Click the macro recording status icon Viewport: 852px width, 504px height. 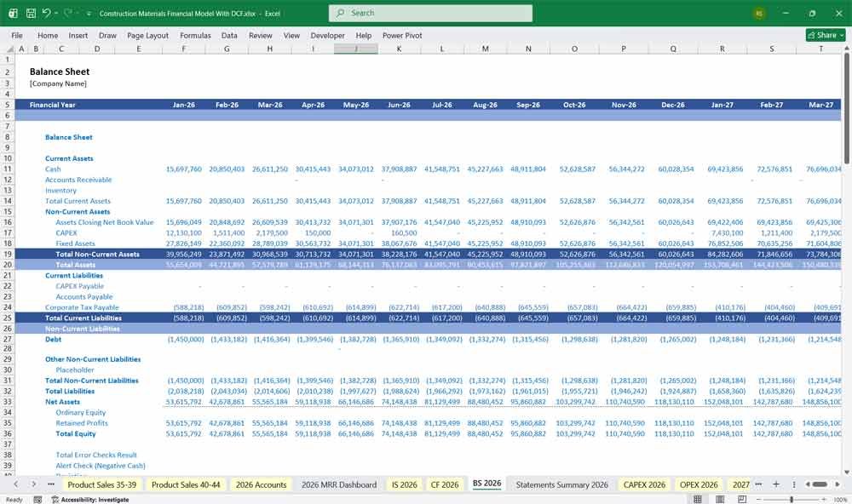(x=37, y=499)
